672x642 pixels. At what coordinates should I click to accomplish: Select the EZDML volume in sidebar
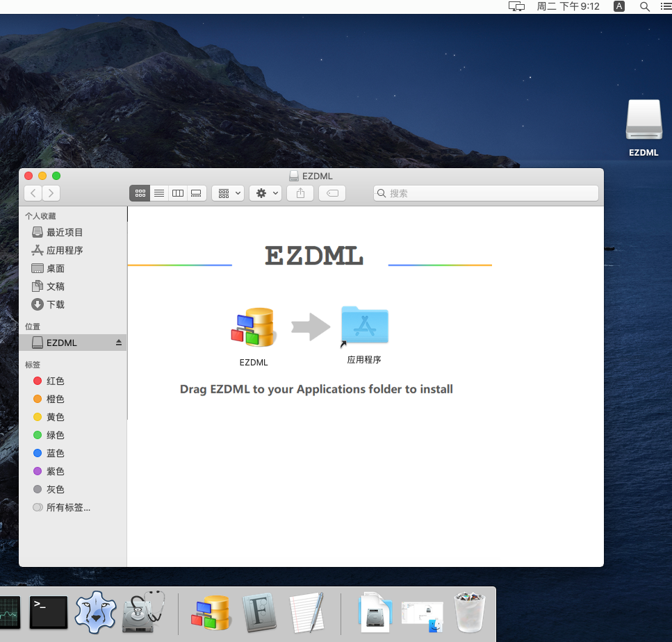[x=73, y=343]
